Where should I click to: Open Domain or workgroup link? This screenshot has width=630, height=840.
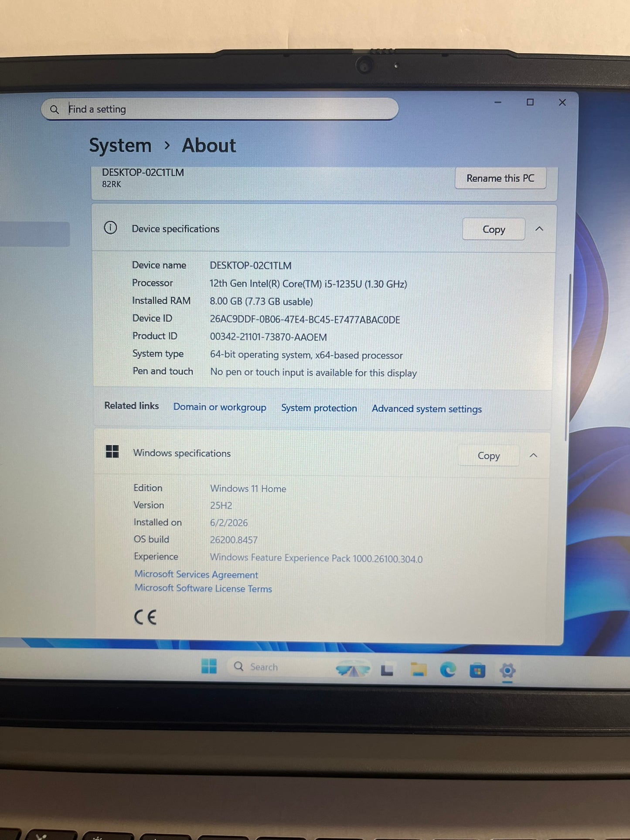tap(220, 407)
